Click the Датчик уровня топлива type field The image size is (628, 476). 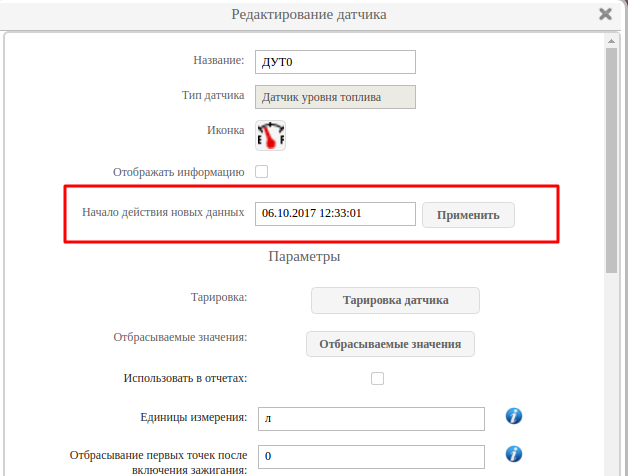[x=334, y=97]
